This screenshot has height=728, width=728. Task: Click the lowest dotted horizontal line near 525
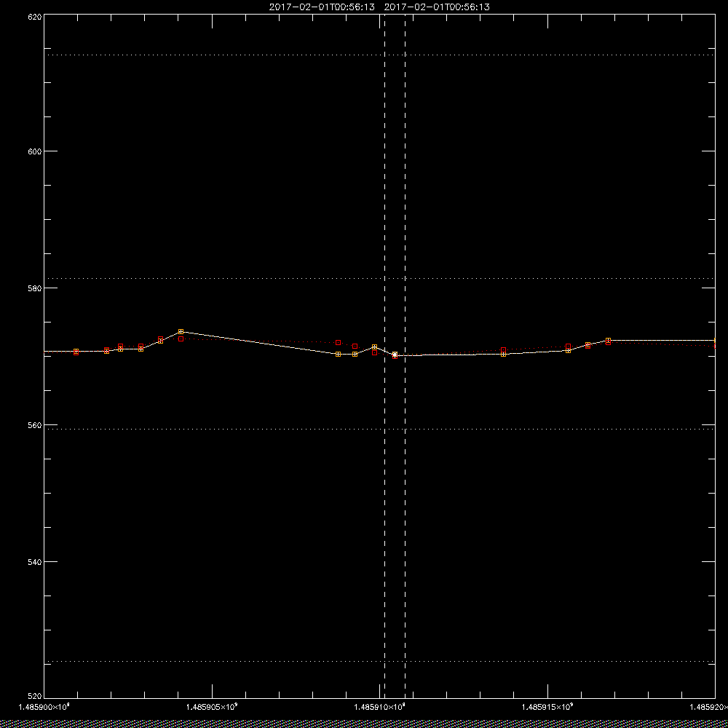tap(379, 661)
